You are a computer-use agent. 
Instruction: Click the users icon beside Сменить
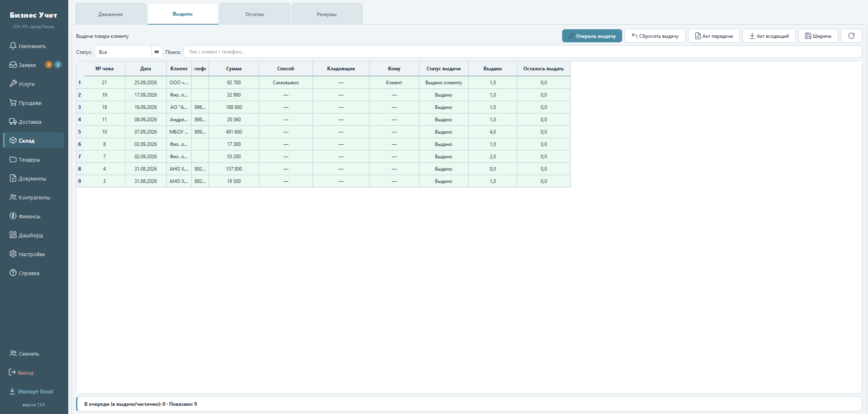tap(13, 353)
